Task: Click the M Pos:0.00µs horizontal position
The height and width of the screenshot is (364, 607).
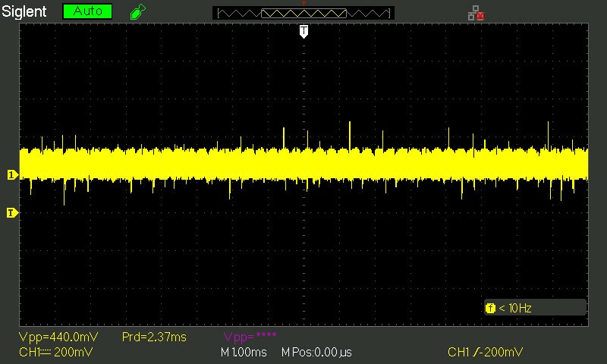Action: click(316, 353)
